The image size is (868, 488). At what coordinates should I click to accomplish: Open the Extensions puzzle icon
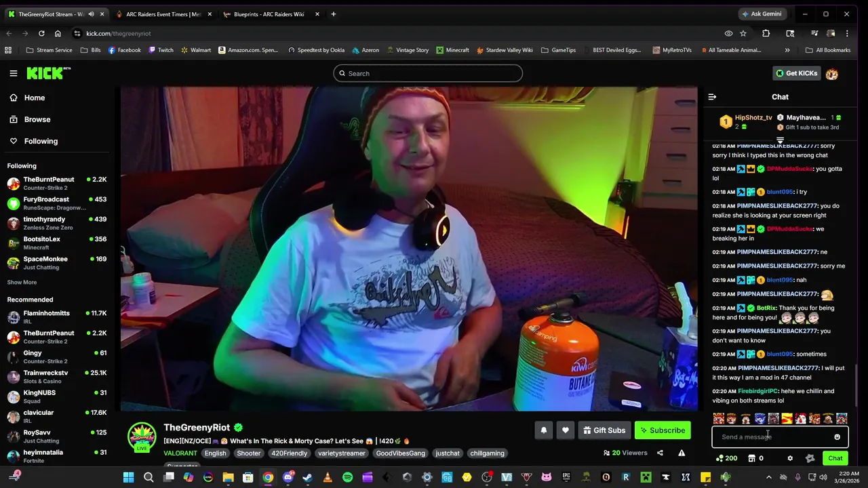click(766, 33)
